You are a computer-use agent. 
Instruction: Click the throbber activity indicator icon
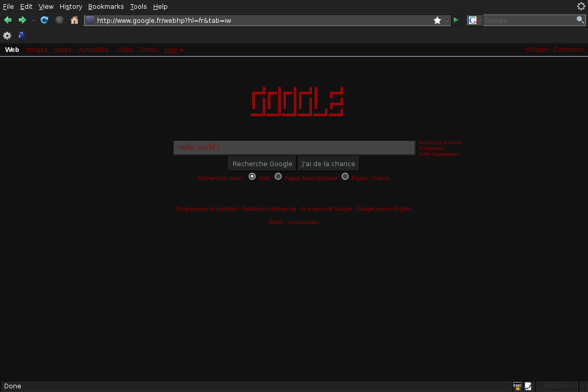coord(581,6)
